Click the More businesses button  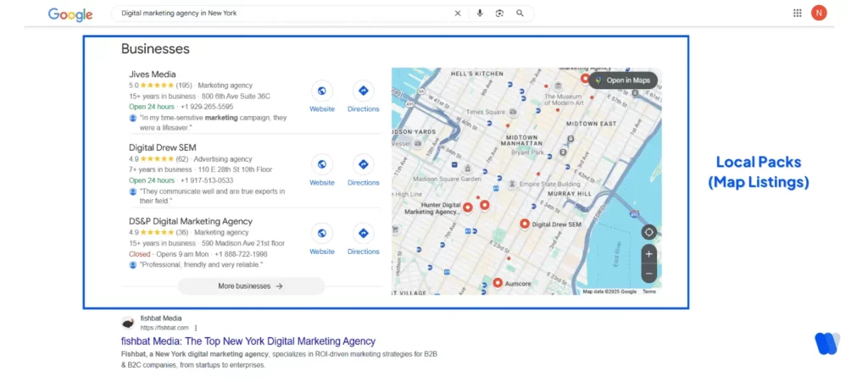[x=251, y=285]
